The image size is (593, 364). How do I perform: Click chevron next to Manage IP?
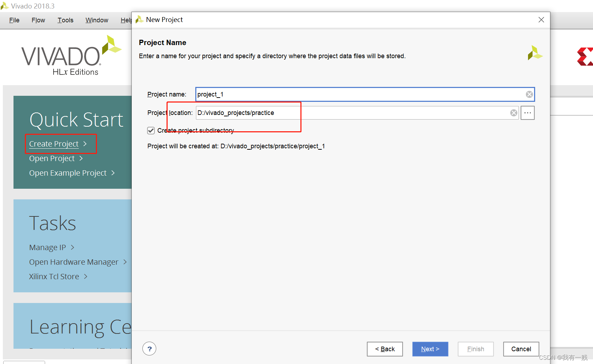tap(72, 247)
